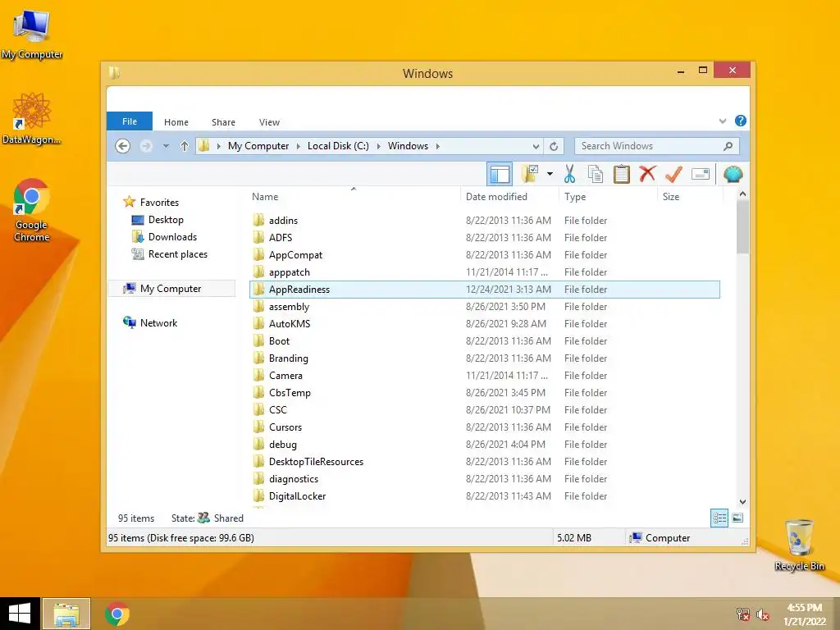
Task: Expand the arrow after My Computer breadcrumb
Action: point(299,146)
